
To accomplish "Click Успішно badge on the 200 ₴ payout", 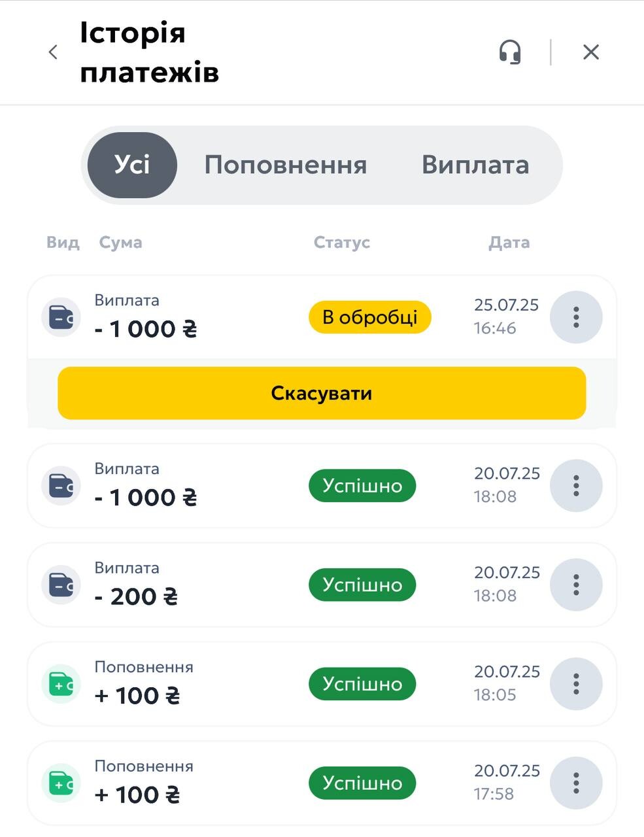I will 362,585.
